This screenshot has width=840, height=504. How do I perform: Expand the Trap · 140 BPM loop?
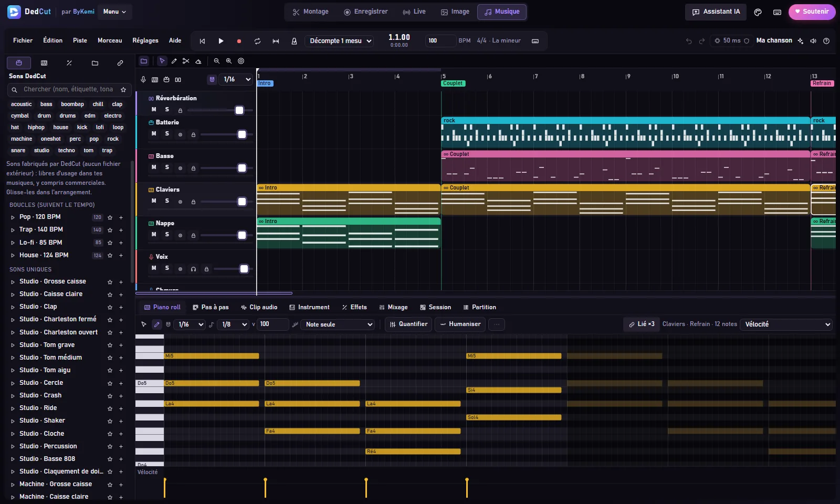click(x=13, y=230)
